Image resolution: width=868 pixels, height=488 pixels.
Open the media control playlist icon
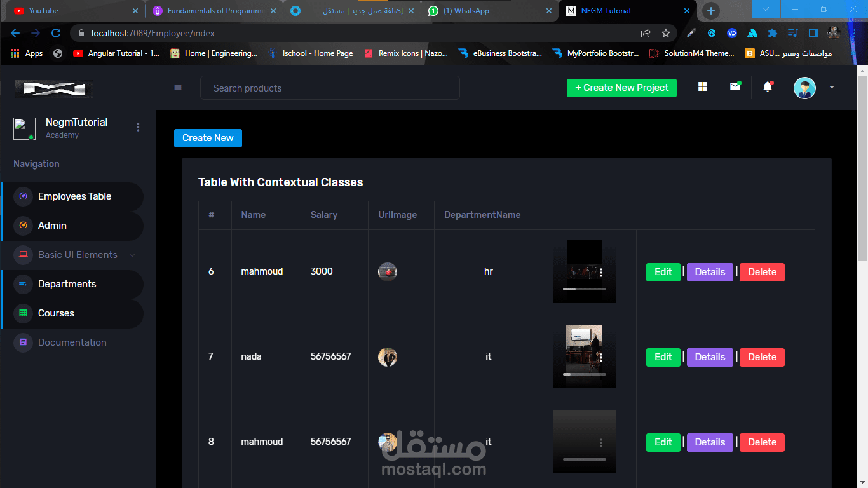click(792, 33)
